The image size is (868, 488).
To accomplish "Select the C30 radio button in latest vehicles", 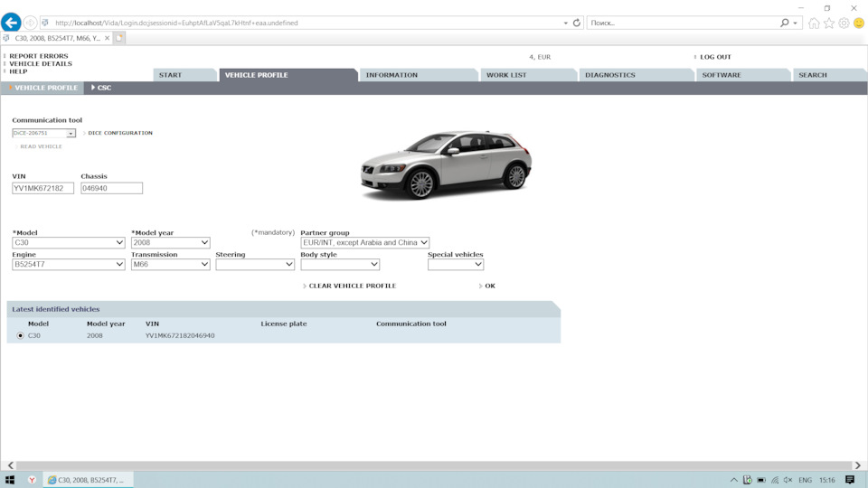I will pyautogui.click(x=21, y=335).
